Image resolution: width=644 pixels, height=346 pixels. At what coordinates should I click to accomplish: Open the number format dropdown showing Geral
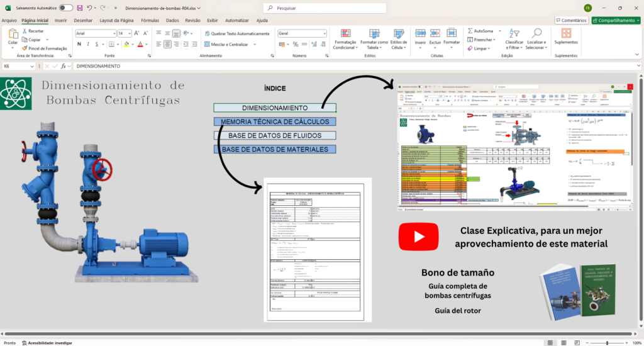click(x=324, y=33)
